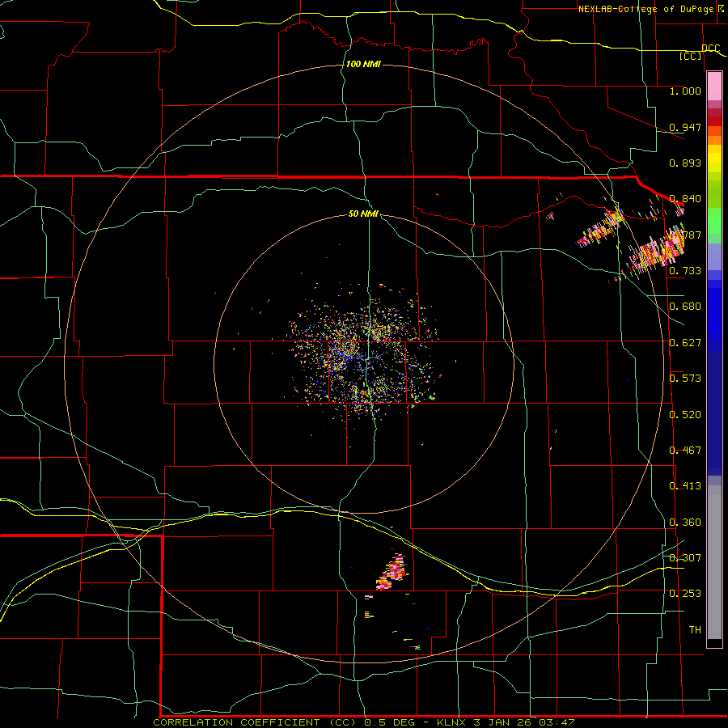The width and height of the screenshot is (728, 728).
Task: Click the [CC] units label
Action: point(691,56)
